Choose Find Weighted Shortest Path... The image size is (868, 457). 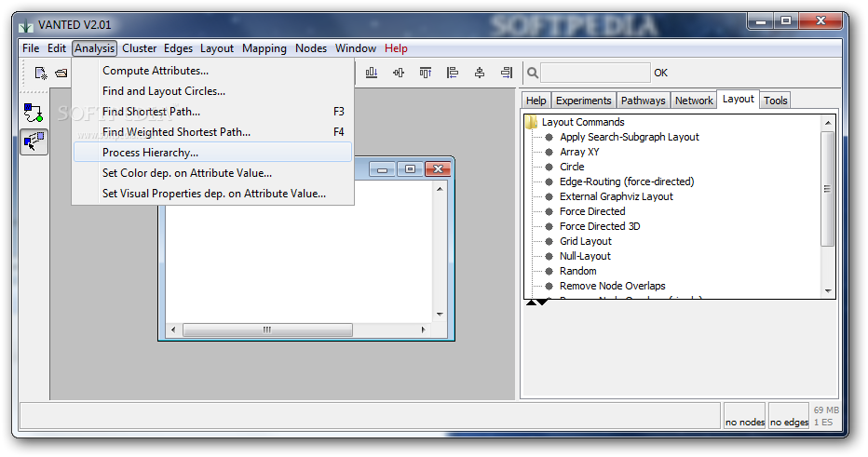[213, 132]
